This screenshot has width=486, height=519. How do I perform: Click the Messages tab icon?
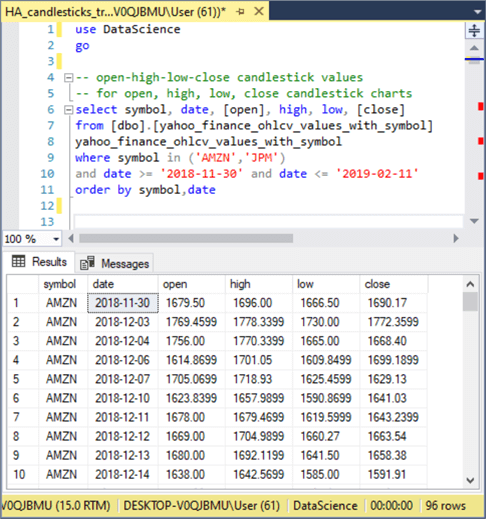[87, 263]
